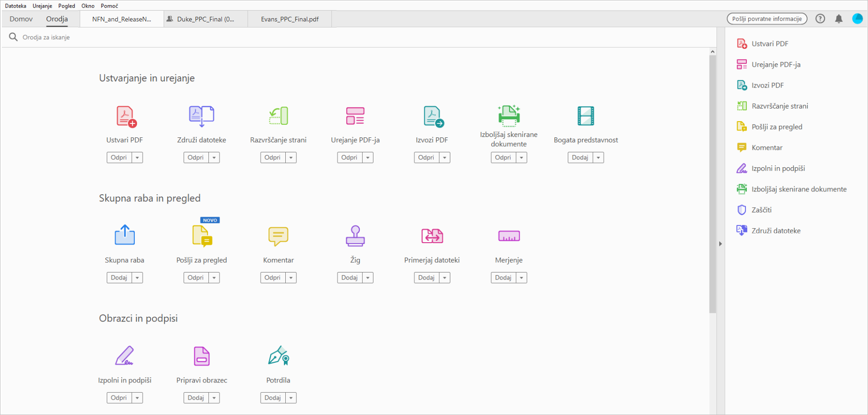868x415 pixels.
Task: Open the dropdown arrow under Izpolni in podpiši
Action: click(137, 398)
